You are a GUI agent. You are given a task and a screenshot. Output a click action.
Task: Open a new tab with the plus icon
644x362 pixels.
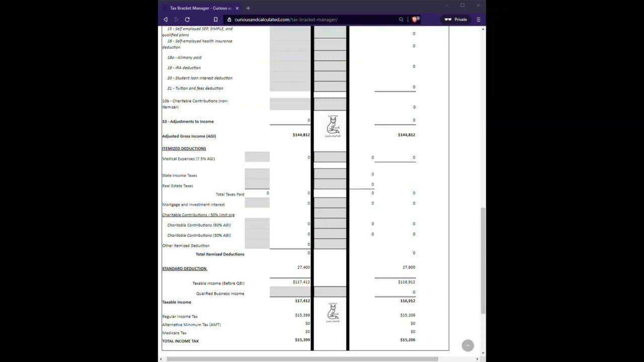248,8
